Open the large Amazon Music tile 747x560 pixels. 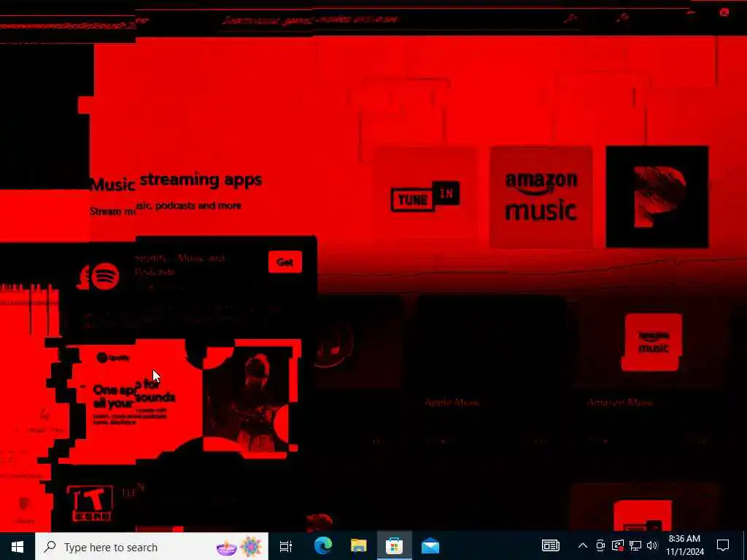coord(541,198)
